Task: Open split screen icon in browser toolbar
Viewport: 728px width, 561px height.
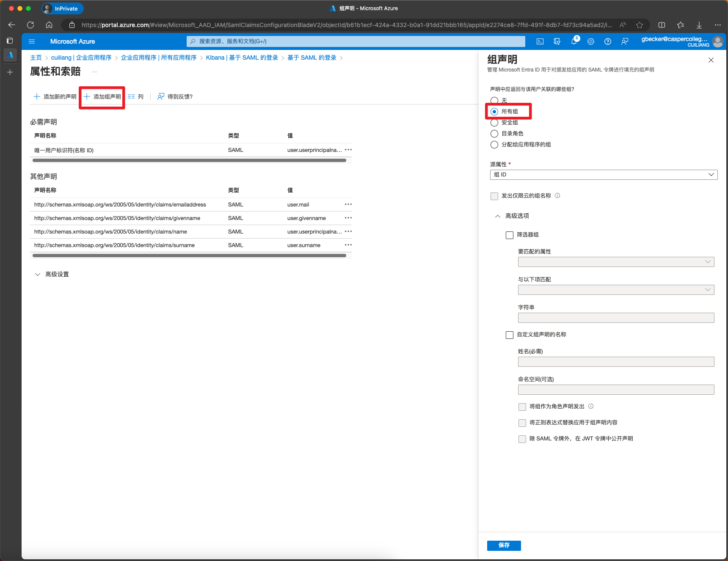Action: [662, 25]
